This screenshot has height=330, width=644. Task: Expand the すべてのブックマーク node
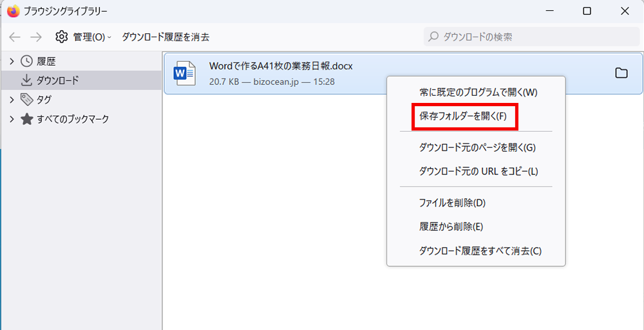click(12, 119)
